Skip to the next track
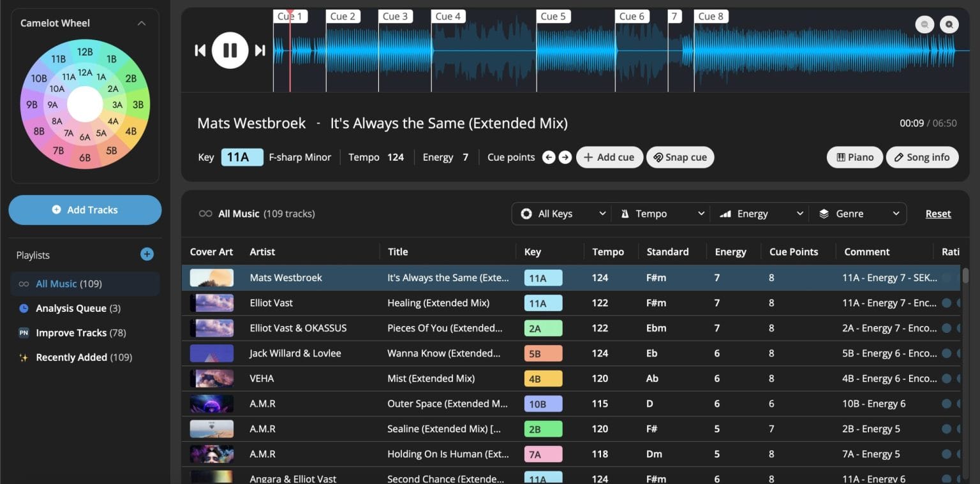 [260, 50]
